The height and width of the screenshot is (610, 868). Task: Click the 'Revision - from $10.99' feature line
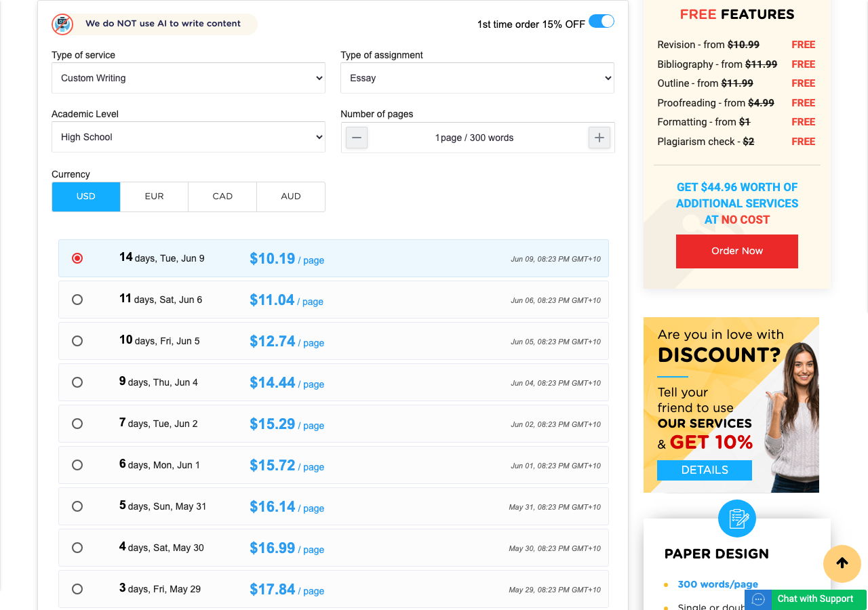(x=708, y=45)
